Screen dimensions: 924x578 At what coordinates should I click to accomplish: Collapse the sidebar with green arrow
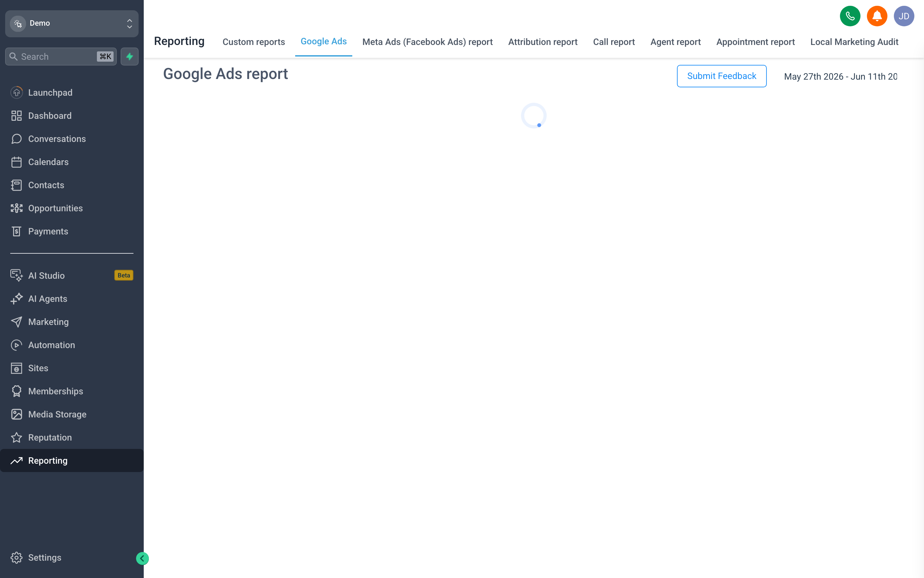142,558
